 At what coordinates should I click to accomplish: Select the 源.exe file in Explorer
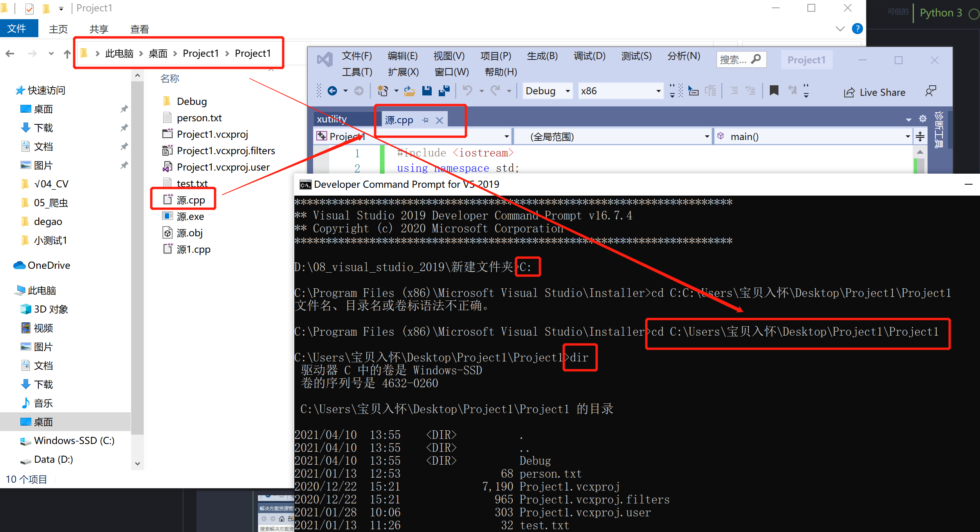pos(190,216)
